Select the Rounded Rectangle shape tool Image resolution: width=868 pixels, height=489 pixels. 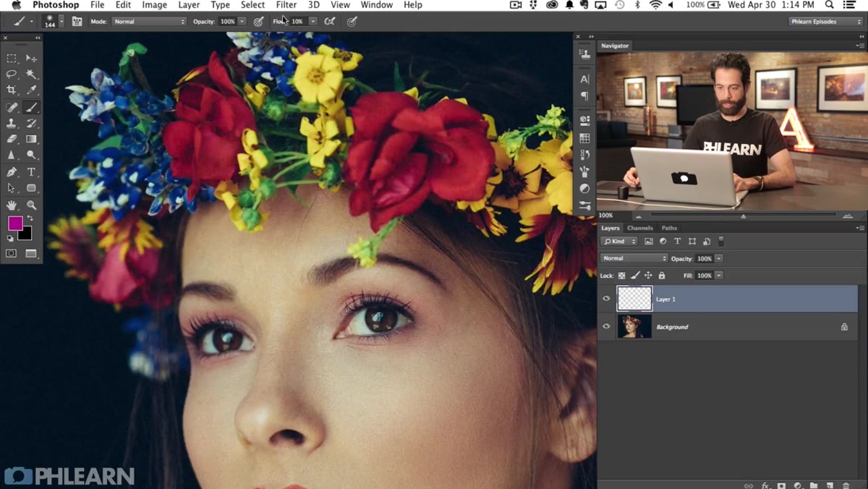pyautogui.click(x=31, y=188)
